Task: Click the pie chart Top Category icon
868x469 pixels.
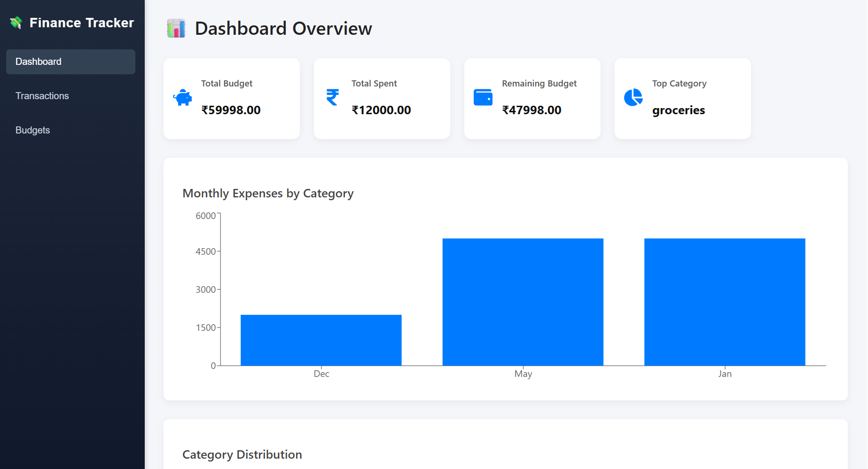Action: (x=633, y=97)
